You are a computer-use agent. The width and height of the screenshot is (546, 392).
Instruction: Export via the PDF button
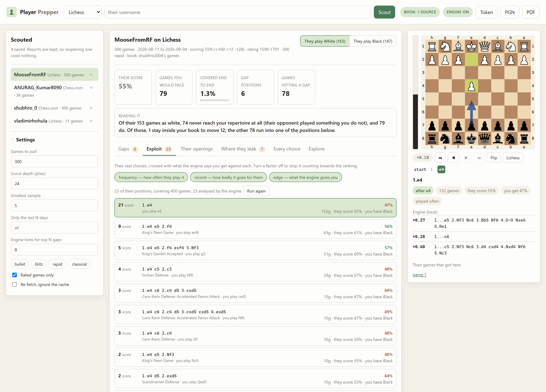coord(531,12)
